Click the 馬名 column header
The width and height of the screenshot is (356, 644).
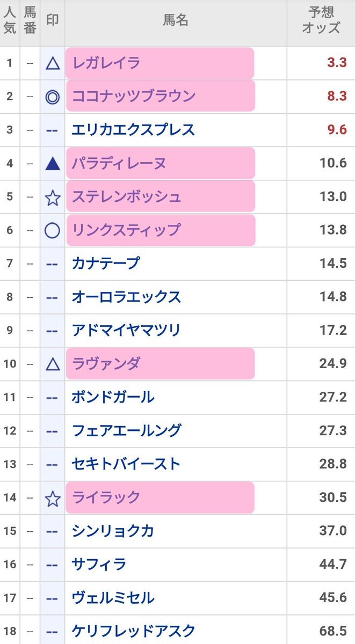click(x=175, y=21)
